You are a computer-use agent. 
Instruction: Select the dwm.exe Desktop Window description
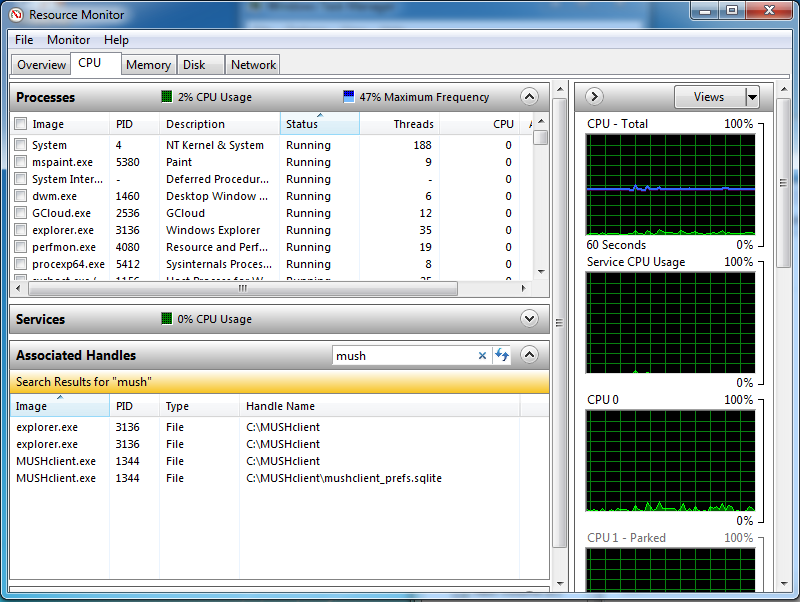pos(216,196)
